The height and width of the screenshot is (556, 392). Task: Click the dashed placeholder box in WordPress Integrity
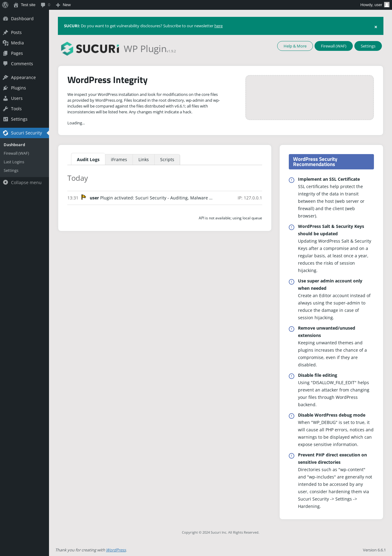310,97
